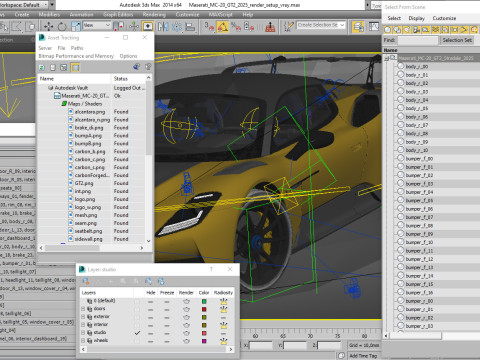Toggle Display Lights filter in Select From Scene
This screenshot has height=360, width=480.
[x=407, y=30]
